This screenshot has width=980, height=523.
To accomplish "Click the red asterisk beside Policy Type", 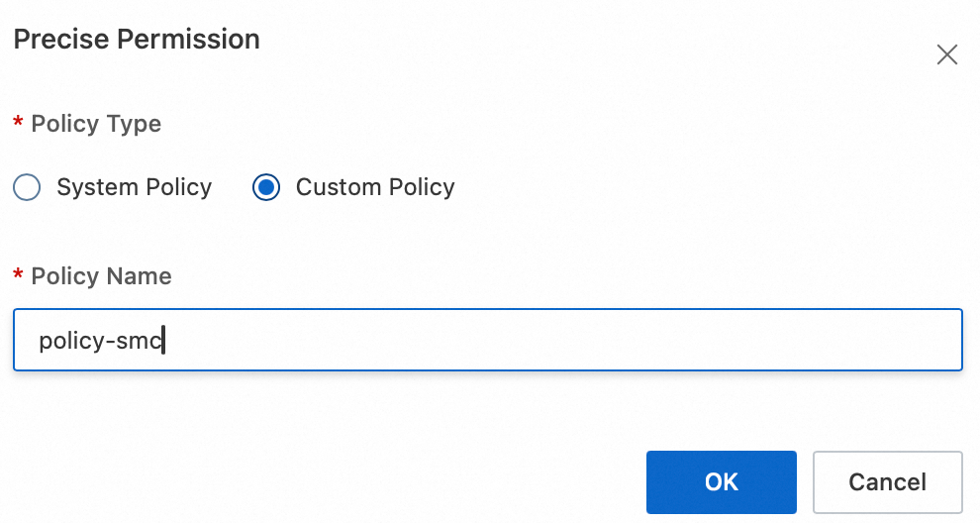I will click(18, 124).
